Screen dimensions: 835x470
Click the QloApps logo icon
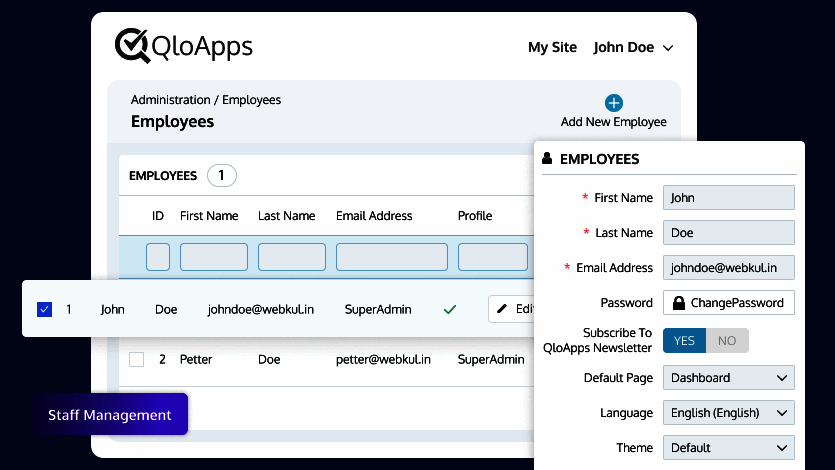click(132, 45)
